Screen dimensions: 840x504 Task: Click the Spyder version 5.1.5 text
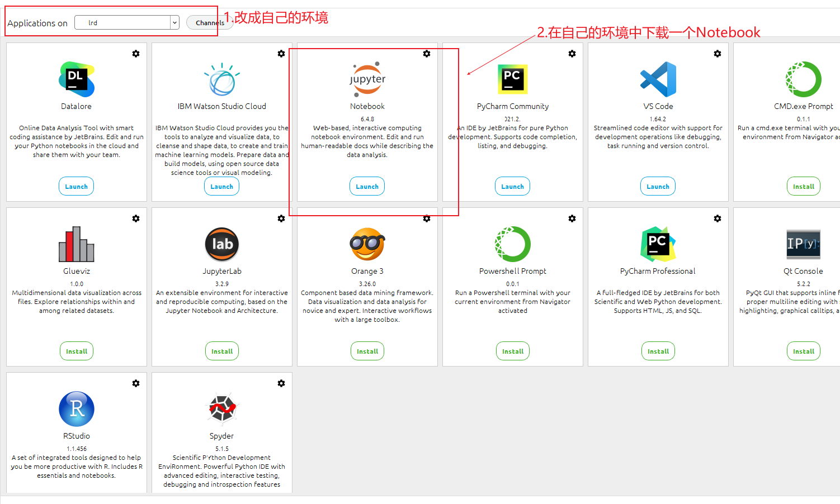[x=222, y=449]
